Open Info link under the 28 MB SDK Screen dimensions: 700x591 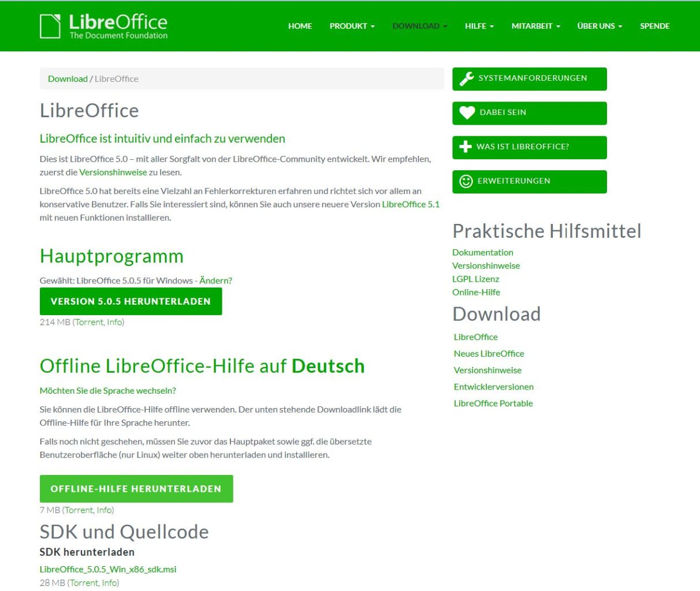click(x=109, y=583)
